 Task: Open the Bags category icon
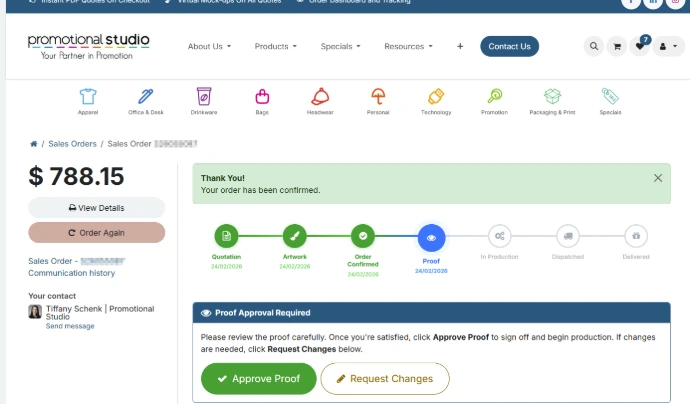point(262,98)
